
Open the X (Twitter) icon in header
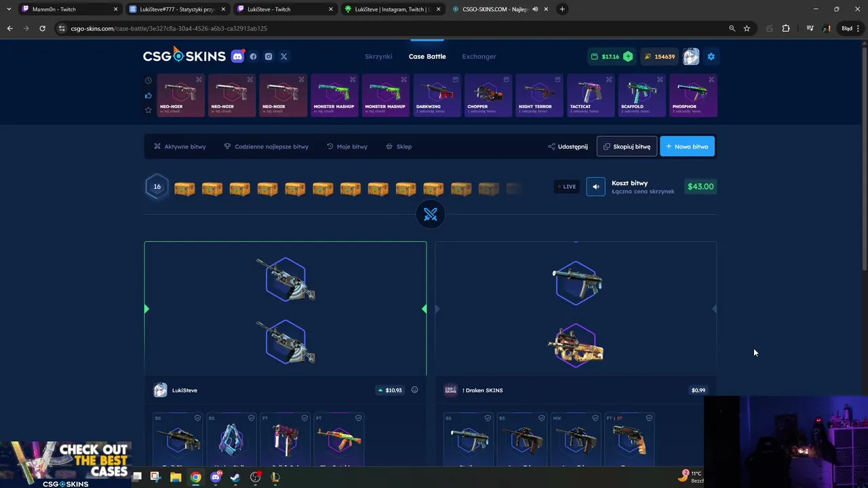click(284, 56)
